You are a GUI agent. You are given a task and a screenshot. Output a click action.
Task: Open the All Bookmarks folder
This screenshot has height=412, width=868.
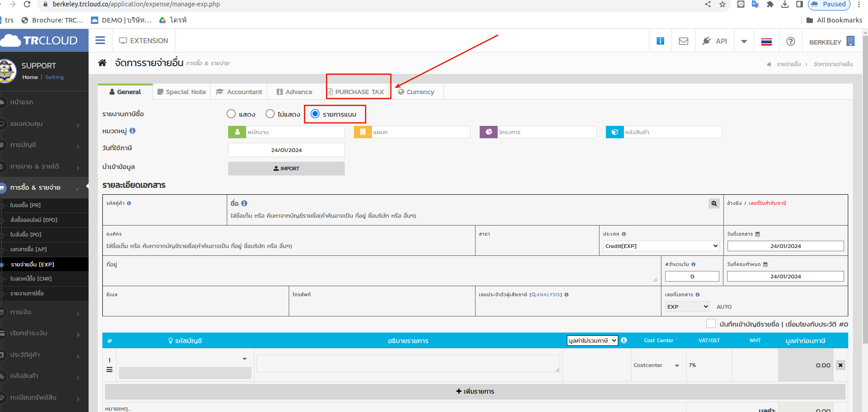[834, 20]
